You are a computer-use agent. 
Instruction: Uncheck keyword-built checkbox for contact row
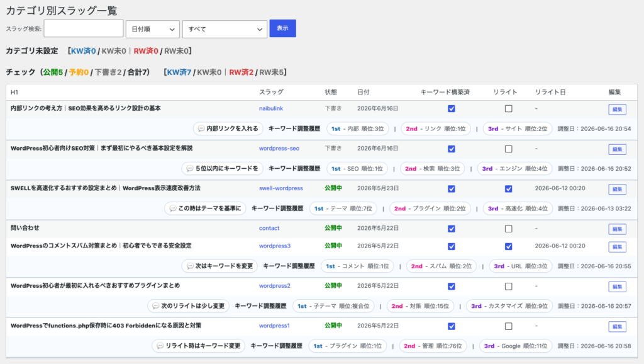452,229
